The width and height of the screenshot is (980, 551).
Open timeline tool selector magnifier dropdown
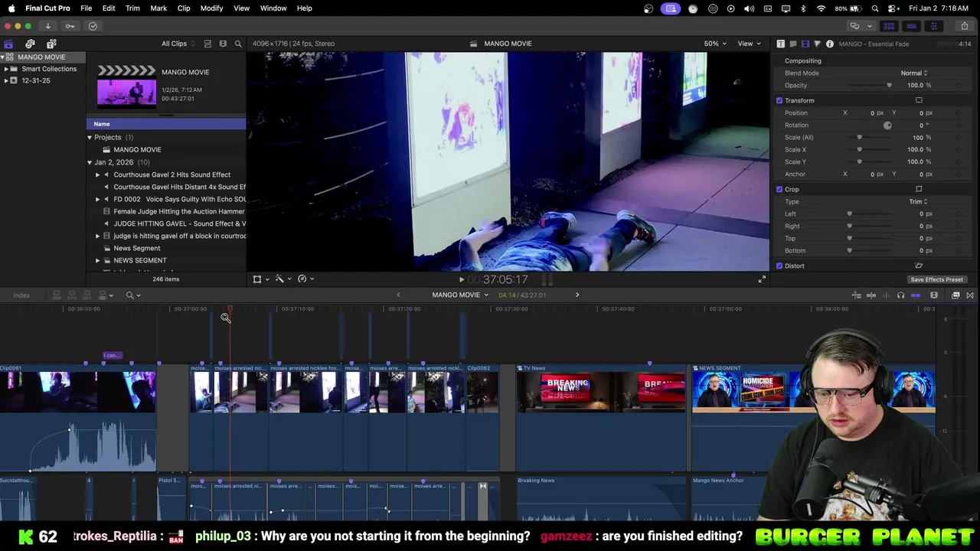(133, 295)
